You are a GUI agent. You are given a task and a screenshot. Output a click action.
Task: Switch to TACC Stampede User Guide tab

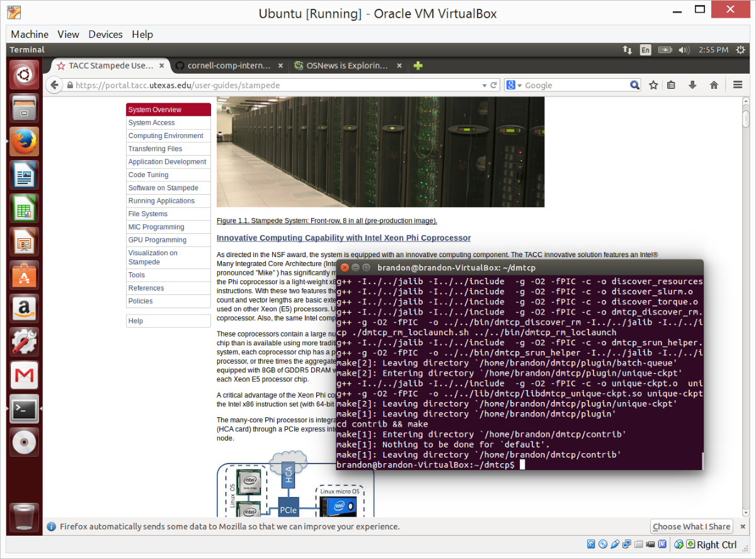pos(111,66)
